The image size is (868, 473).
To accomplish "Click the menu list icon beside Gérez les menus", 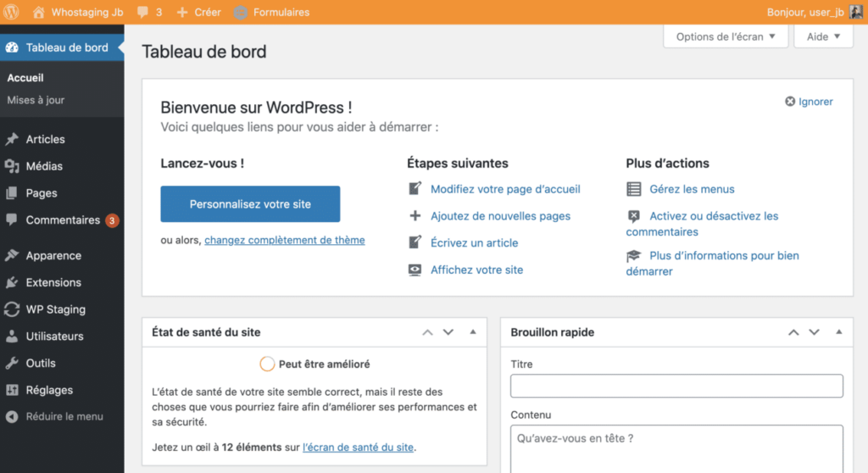I will point(634,189).
